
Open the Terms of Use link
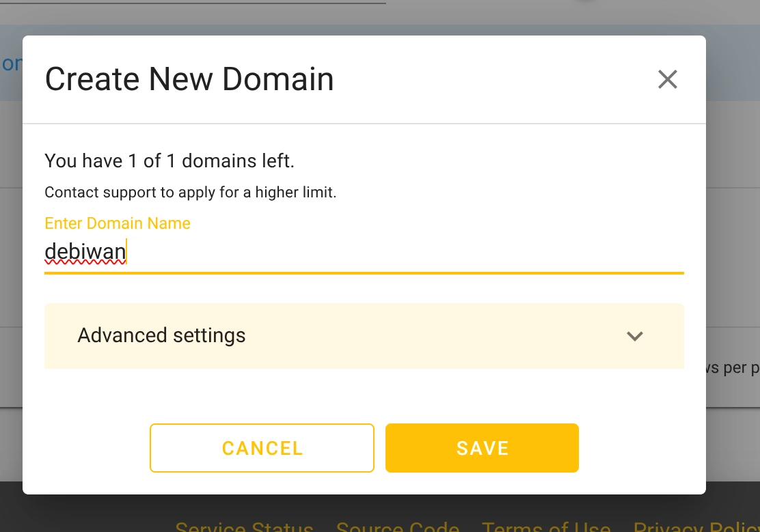tap(546, 527)
